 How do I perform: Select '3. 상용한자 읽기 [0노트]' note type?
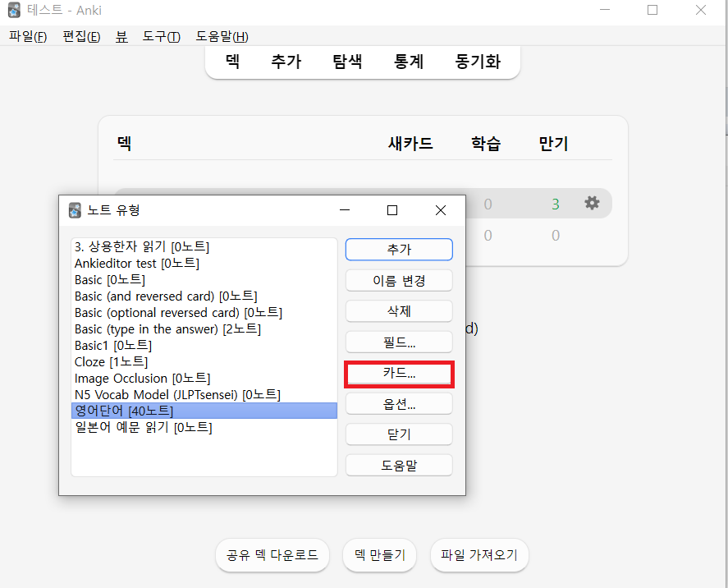[204, 246]
